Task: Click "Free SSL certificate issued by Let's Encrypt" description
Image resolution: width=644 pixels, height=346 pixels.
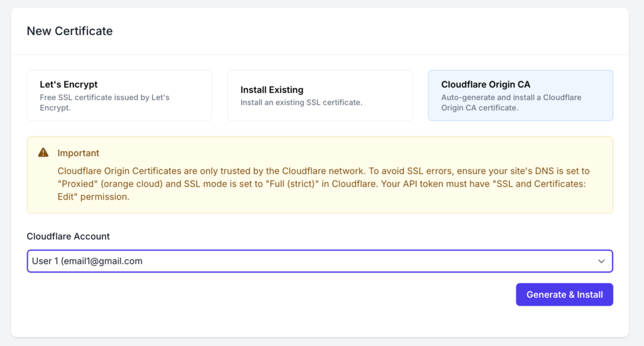Action: (x=104, y=103)
